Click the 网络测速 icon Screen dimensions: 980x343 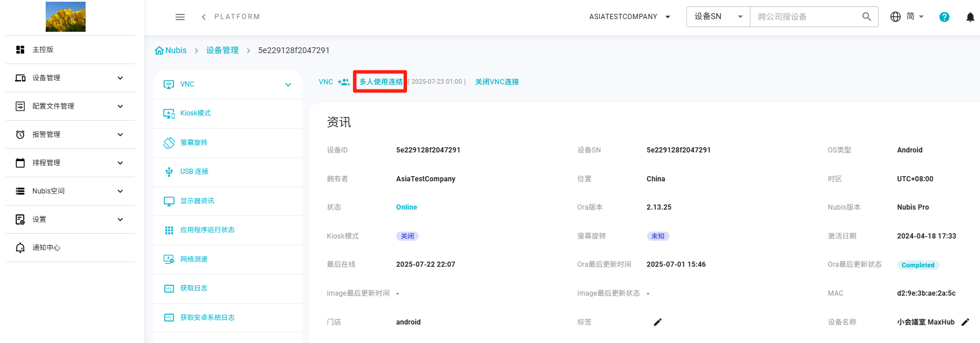(169, 259)
